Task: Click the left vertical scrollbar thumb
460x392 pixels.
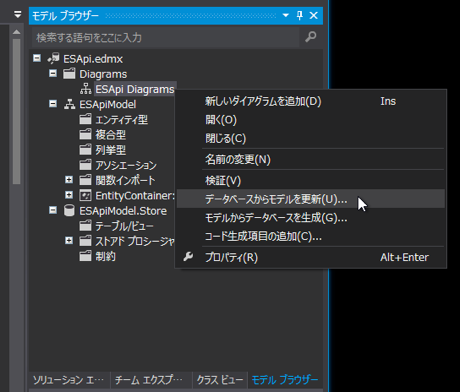Action: coord(17,111)
